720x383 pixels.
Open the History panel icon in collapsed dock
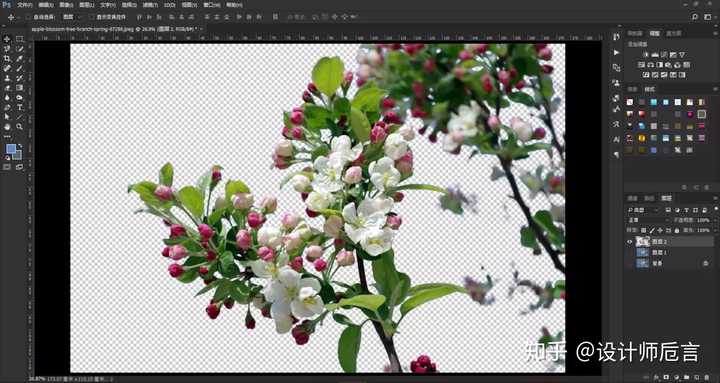(x=616, y=36)
